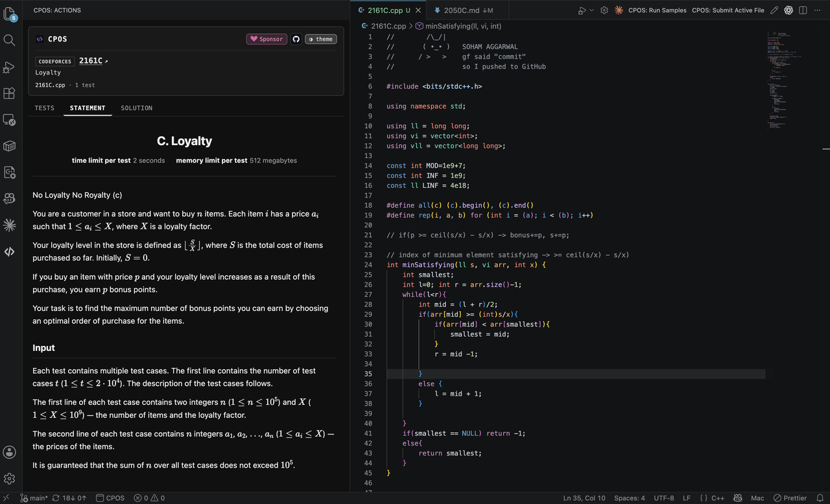
Task: Switch to the STATEMENT tab
Action: tap(88, 108)
